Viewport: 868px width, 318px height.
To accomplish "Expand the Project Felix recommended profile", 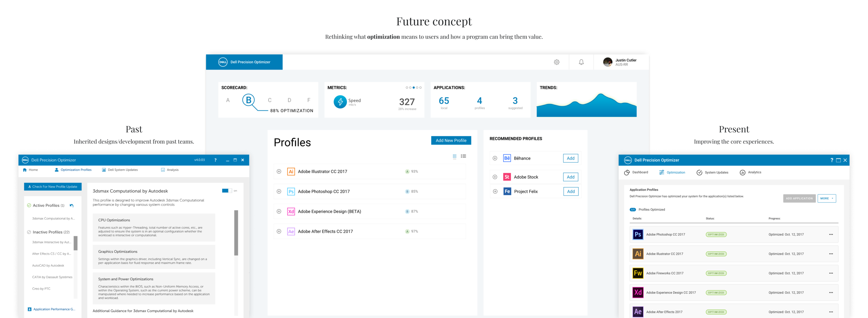I will pyautogui.click(x=495, y=191).
